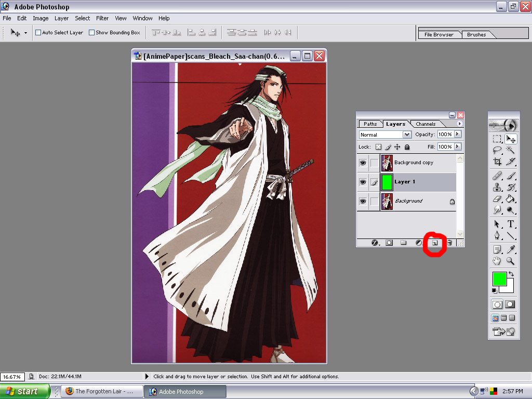Select the Eraser tool
The width and height of the screenshot is (532, 399).
coord(497,199)
